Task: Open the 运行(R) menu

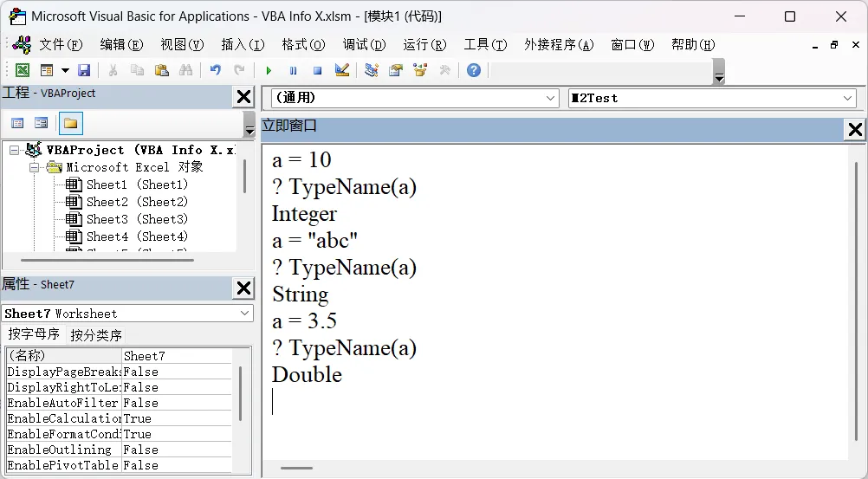Action: pyautogui.click(x=424, y=45)
